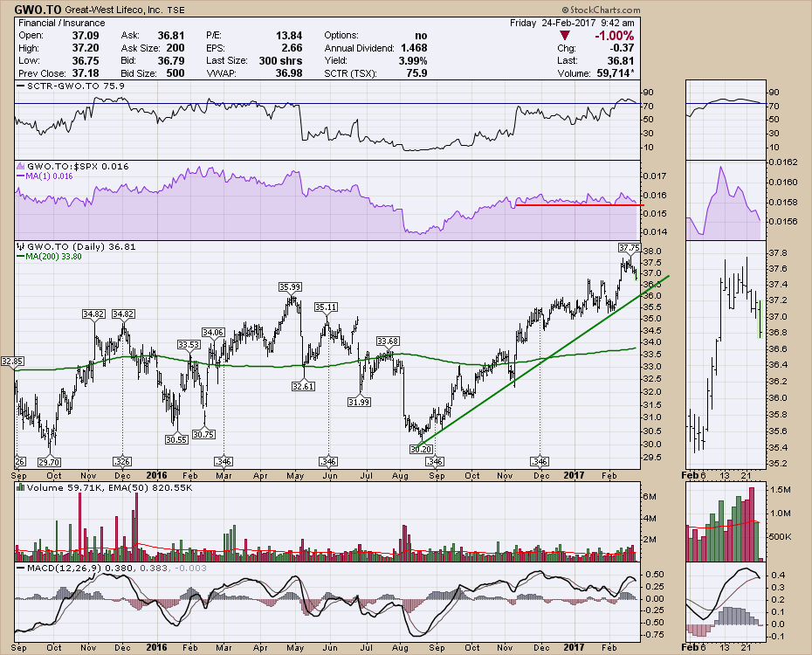
Task: Click the Chg value -0.37
Action: tap(622, 48)
